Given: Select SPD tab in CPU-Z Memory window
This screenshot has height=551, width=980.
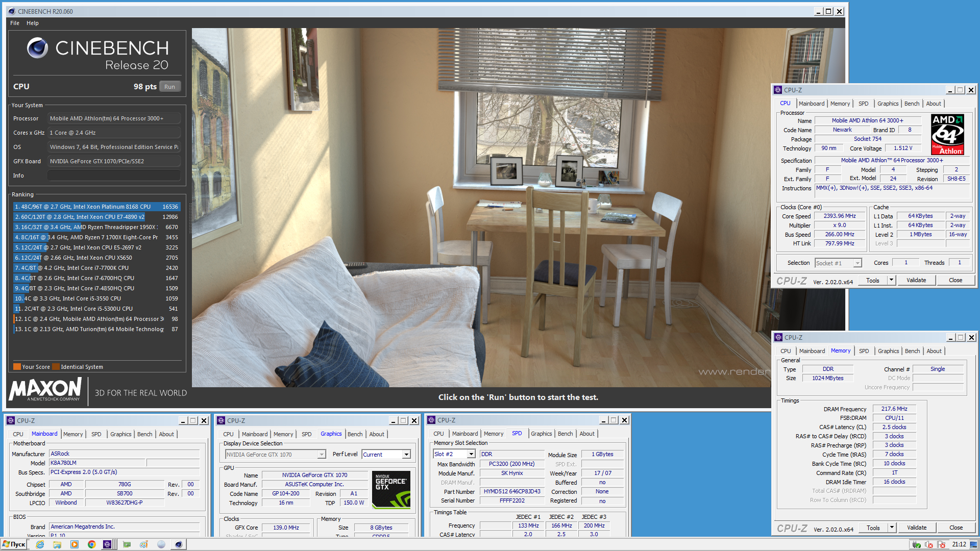Looking at the screenshot, I should coord(864,351).
